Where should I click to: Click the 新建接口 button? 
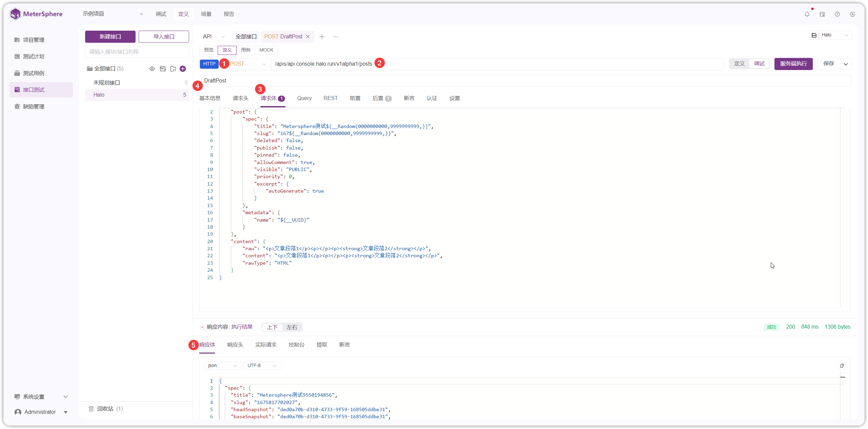tap(110, 36)
